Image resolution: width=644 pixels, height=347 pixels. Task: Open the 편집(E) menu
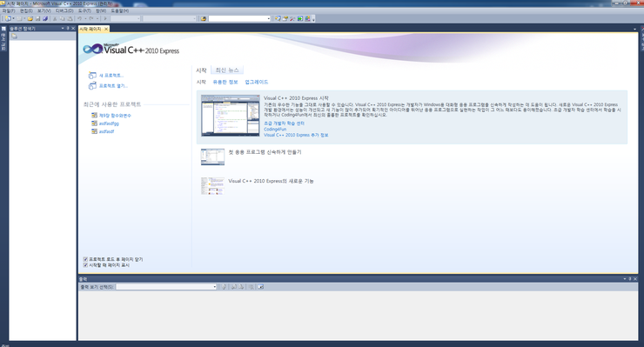[x=26, y=10]
